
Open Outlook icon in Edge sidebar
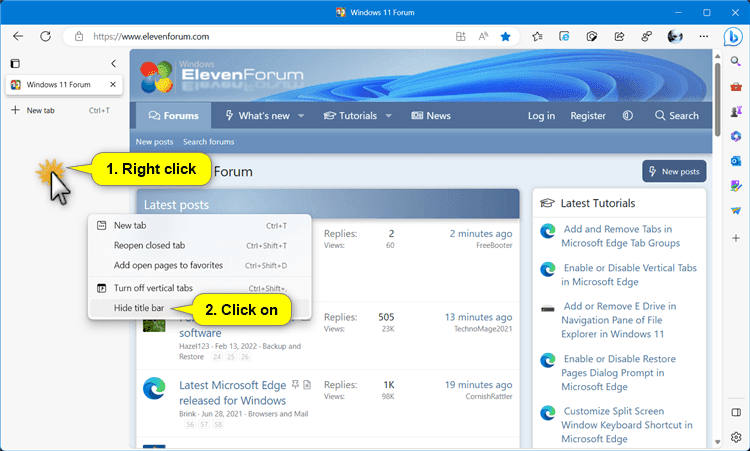tap(736, 161)
